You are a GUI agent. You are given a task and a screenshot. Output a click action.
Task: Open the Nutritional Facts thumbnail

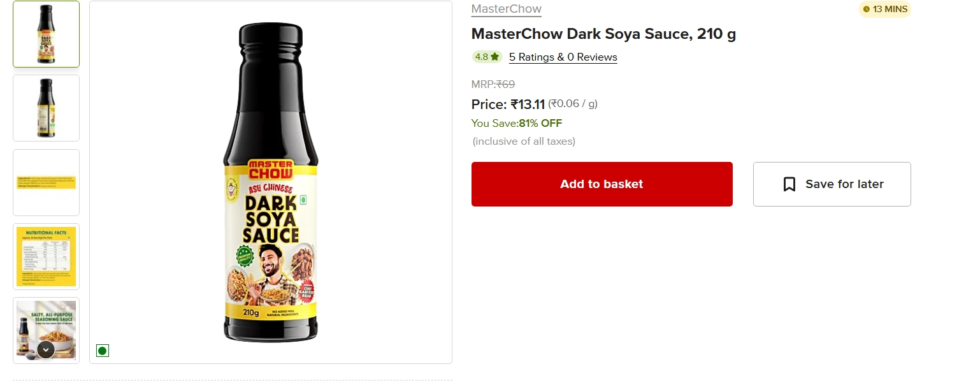tap(46, 256)
